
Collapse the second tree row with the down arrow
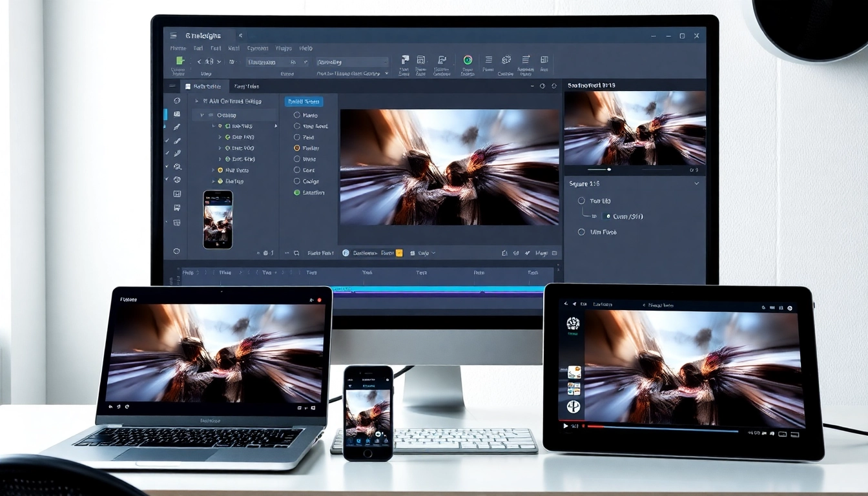coord(202,115)
